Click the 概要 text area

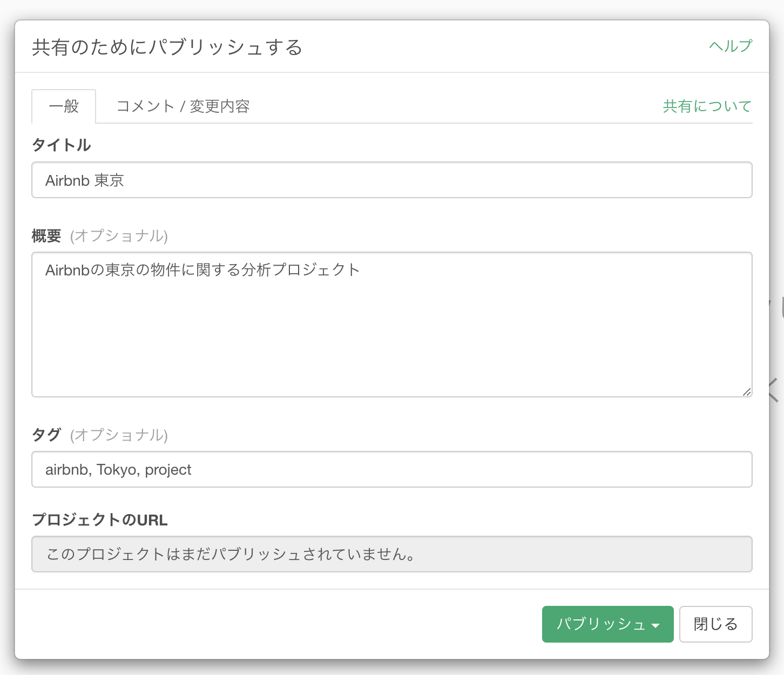point(392,325)
